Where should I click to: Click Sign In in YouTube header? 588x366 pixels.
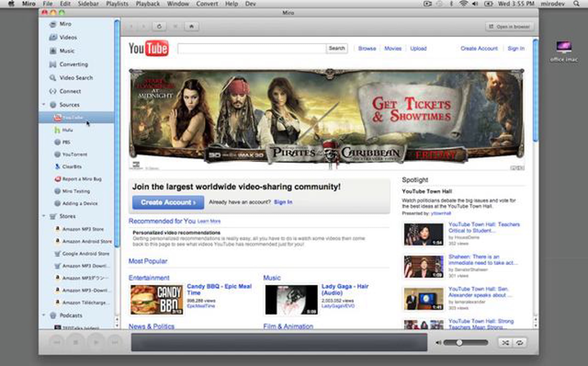tap(516, 48)
